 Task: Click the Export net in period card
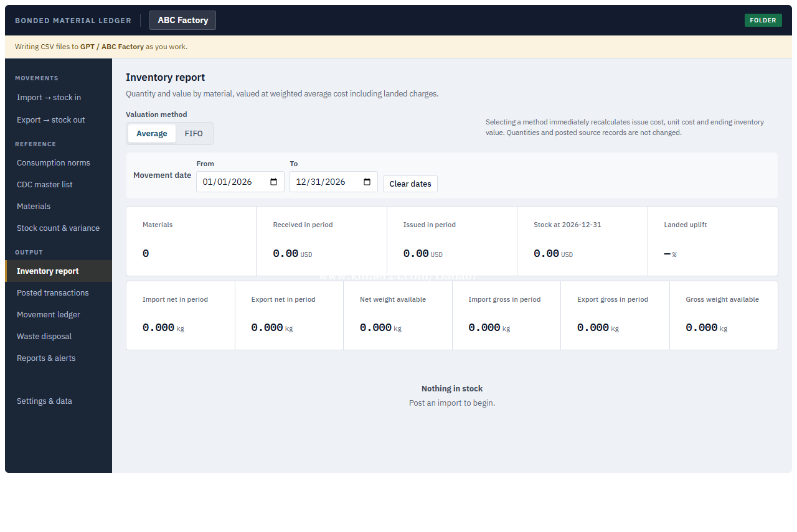289,315
